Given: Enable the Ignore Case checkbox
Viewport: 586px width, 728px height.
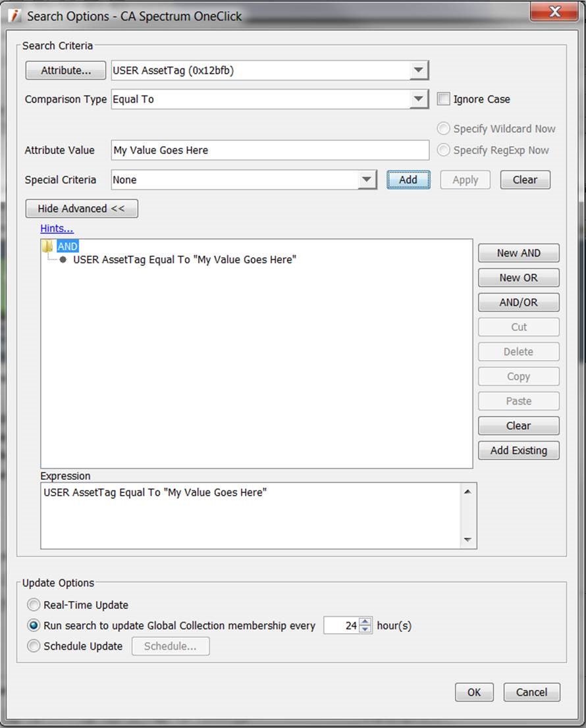Looking at the screenshot, I should click(x=443, y=99).
